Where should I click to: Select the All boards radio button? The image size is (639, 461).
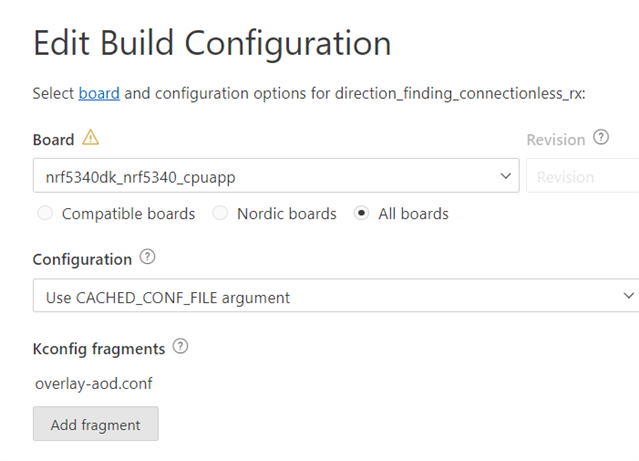[361, 213]
